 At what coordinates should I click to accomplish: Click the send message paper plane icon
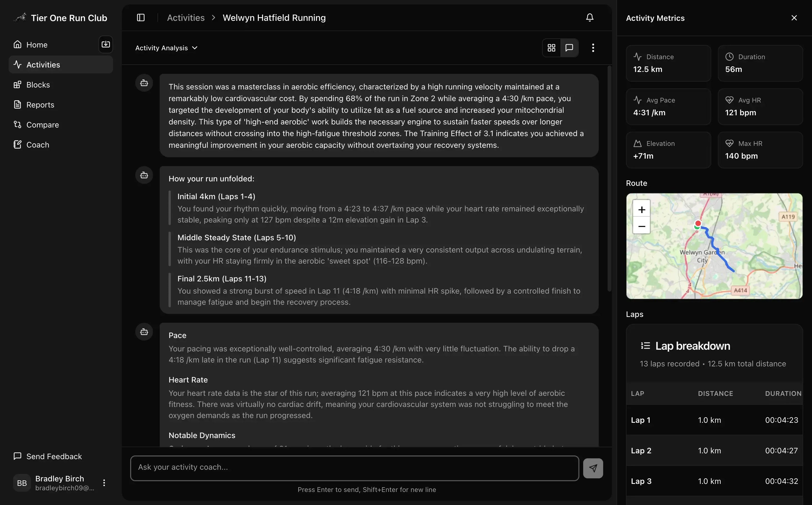tap(593, 468)
